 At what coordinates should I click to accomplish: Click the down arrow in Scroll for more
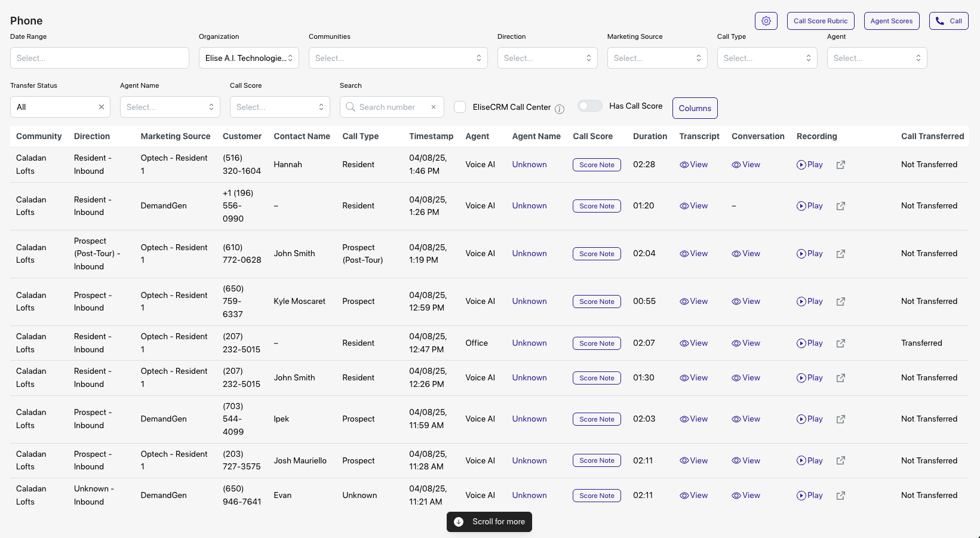[x=459, y=522]
